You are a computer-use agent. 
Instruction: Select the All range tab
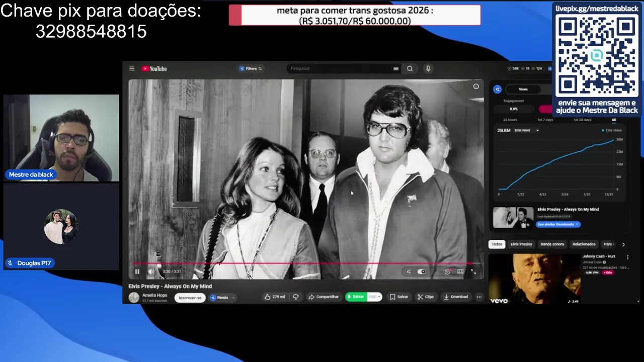point(614,120)
